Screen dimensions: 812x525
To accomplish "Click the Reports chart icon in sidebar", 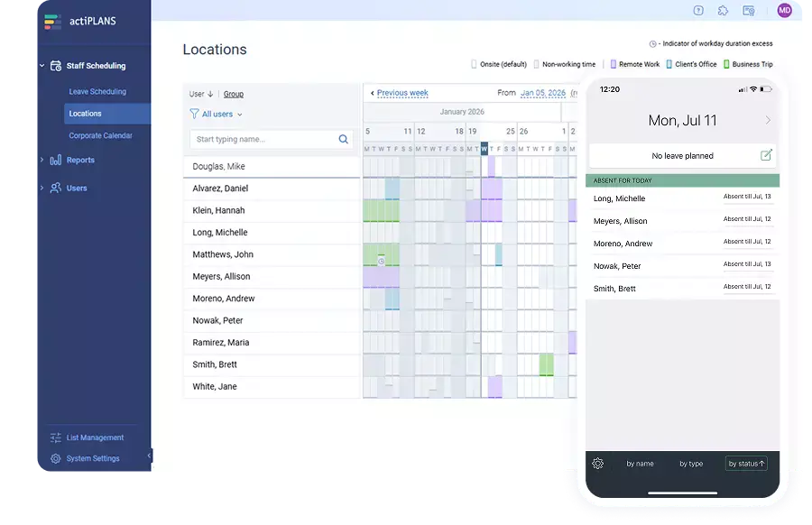I will [55, 161].
